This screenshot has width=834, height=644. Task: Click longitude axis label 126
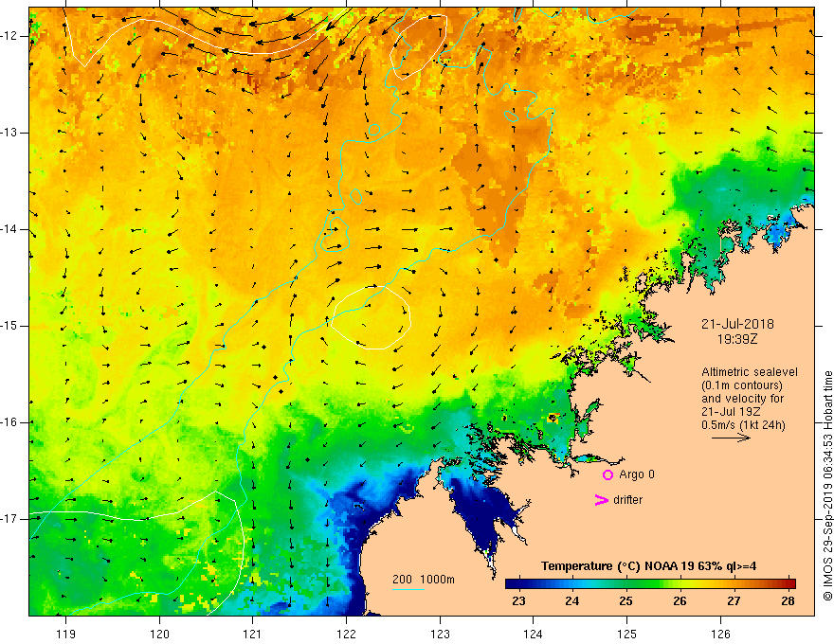coord(720,634)
